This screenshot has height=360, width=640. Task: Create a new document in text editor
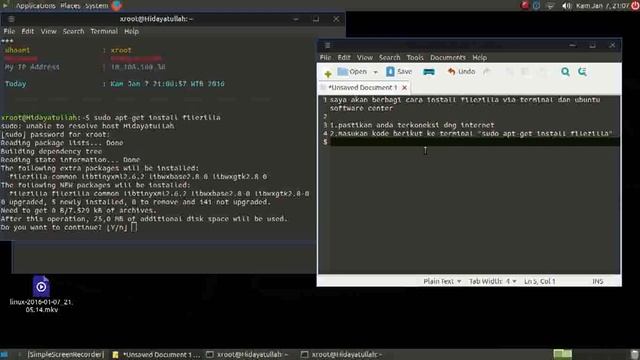point(327,73)
